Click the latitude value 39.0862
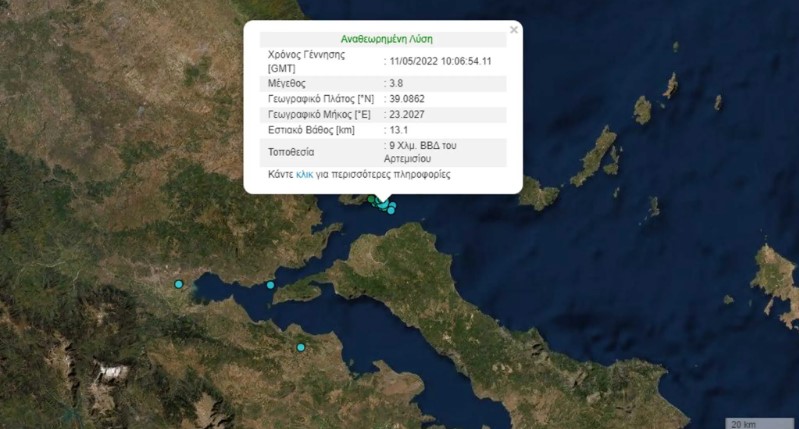 [x=407, y=99]
